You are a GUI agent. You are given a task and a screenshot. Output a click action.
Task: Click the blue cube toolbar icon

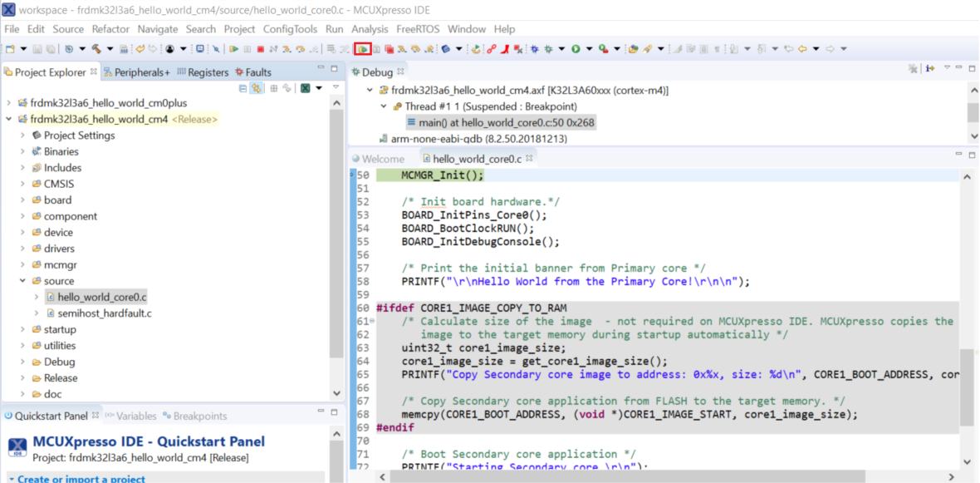tap(446, 49)
